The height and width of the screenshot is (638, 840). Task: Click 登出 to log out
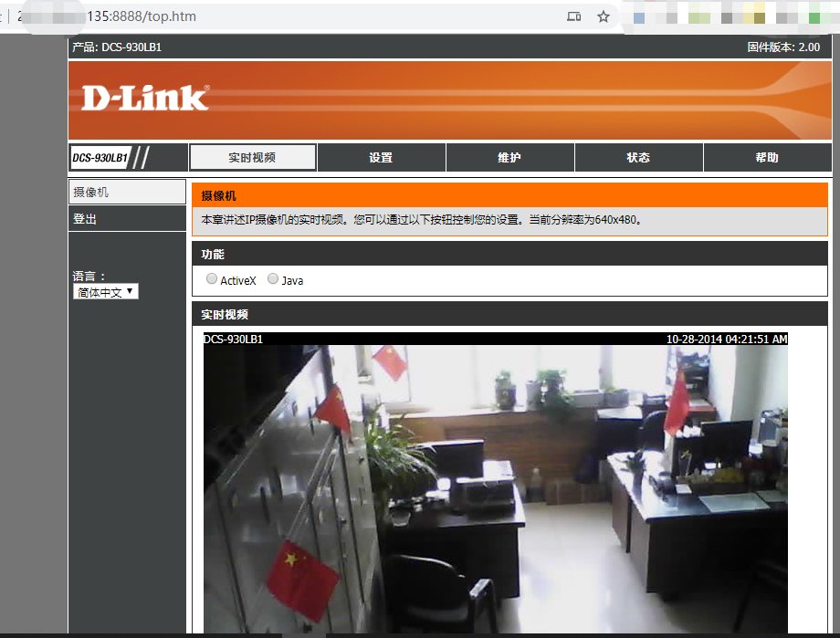coord(127,219)
